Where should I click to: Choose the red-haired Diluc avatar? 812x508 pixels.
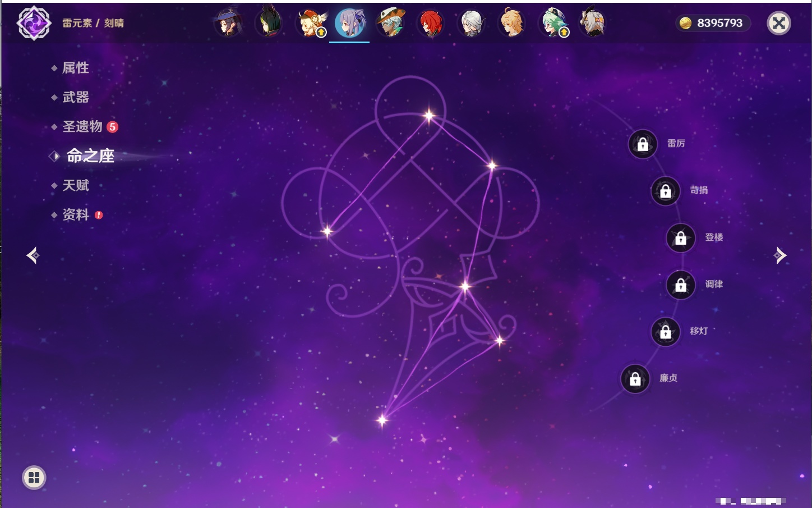tap(431, 23)
